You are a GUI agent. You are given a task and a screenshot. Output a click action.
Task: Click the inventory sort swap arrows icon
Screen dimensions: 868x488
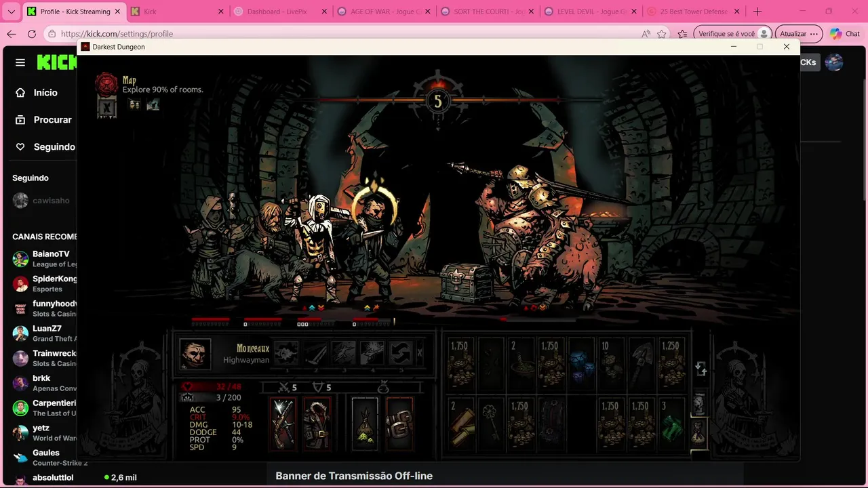(701, 369)
